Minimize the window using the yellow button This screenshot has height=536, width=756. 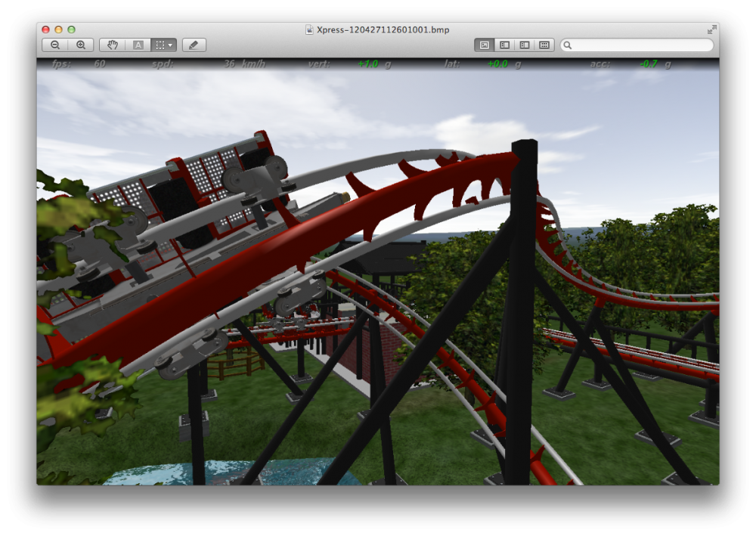click(x=58, y=29)
